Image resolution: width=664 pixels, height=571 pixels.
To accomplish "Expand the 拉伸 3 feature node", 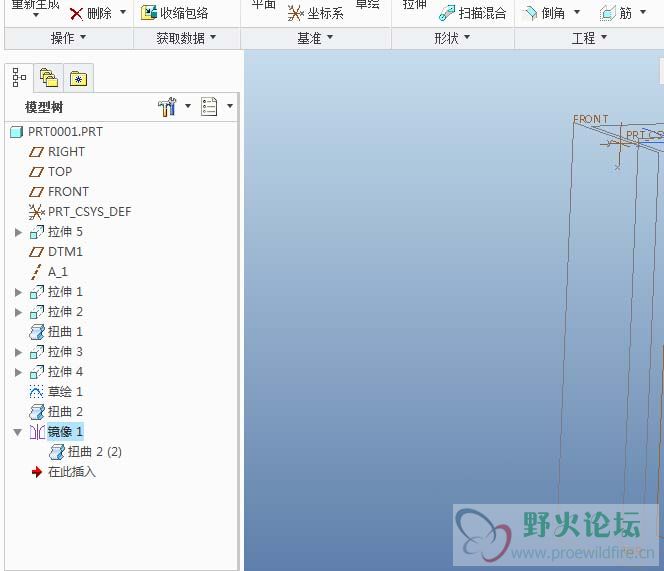I will pyautogui.click(x=18, y=352).
